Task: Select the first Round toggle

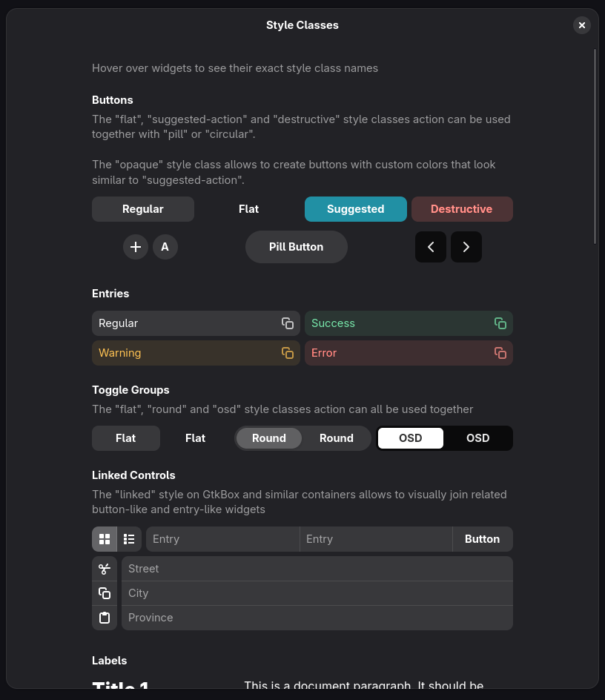Action: pos(269,438)
